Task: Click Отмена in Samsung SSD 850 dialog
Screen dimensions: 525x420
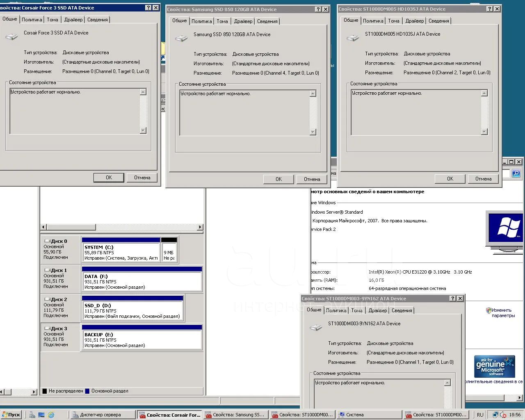Action: (x=312, y=179)
